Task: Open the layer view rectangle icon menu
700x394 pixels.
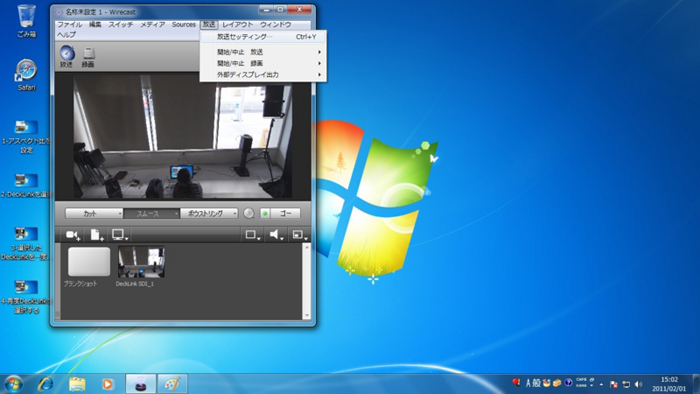Action: tap(253, 235)
